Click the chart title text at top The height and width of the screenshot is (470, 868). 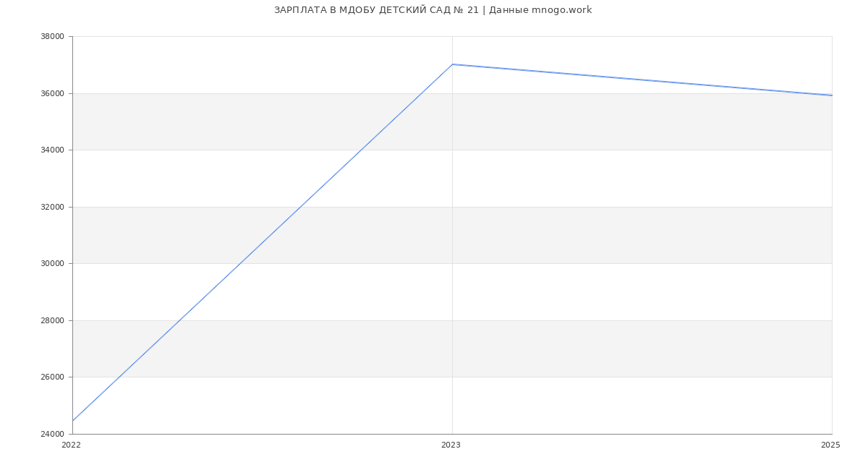[433, 10]
